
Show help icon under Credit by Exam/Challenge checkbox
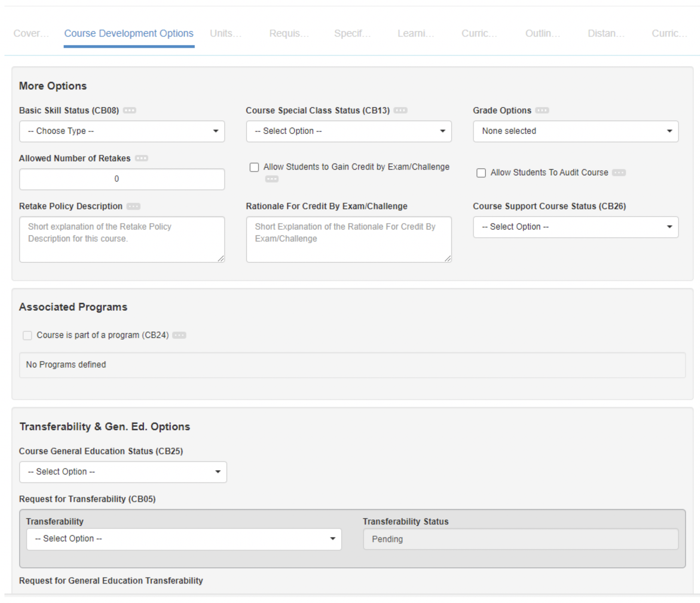tap(272, 179)
